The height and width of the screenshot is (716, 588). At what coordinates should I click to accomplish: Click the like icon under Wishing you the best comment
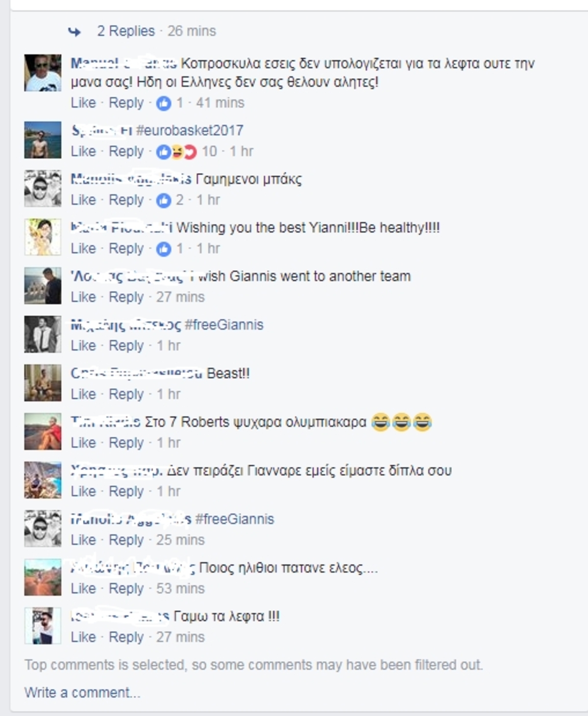coord(164,249)
